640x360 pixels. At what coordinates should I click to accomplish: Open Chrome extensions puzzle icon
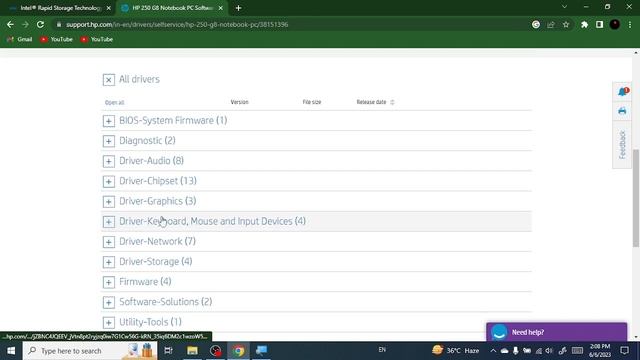click(x=584, y=24)
